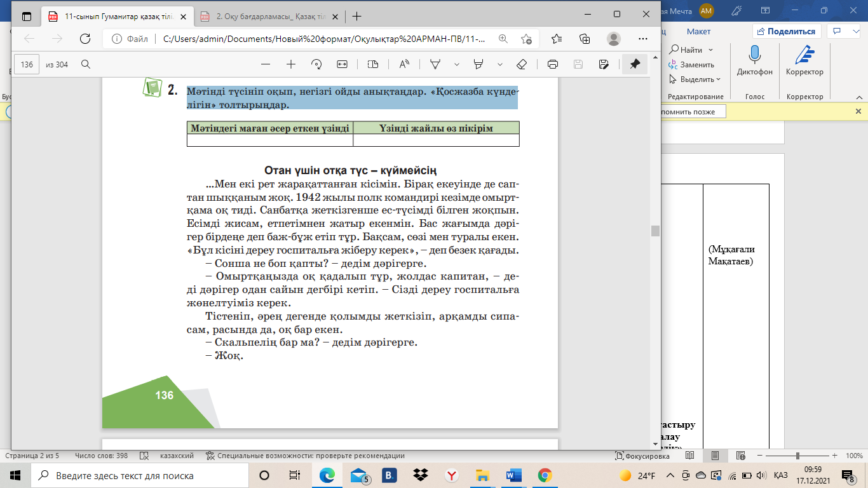Open the Макет ribbon tab

698,32
